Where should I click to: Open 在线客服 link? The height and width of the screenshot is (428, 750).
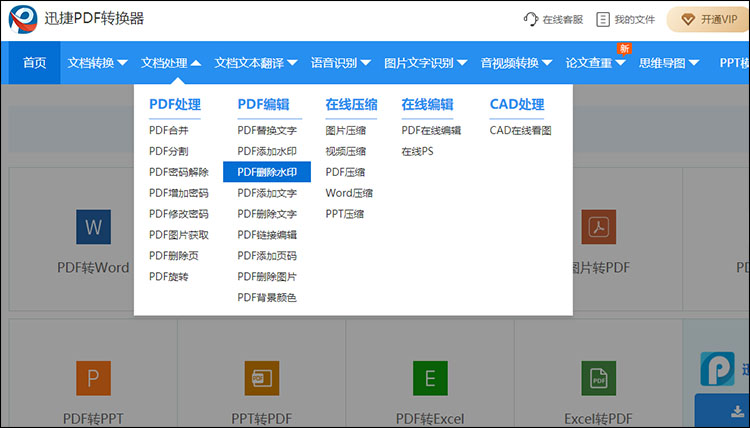554,20
